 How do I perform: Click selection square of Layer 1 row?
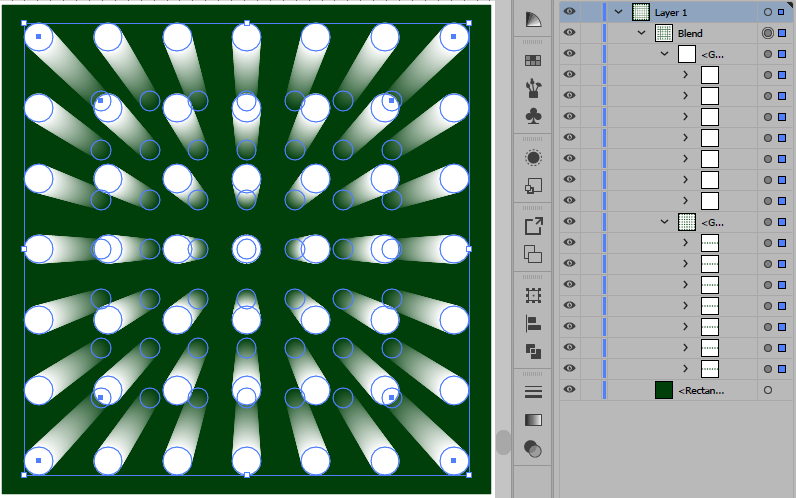pyautogui.click(x=781, y=12)
